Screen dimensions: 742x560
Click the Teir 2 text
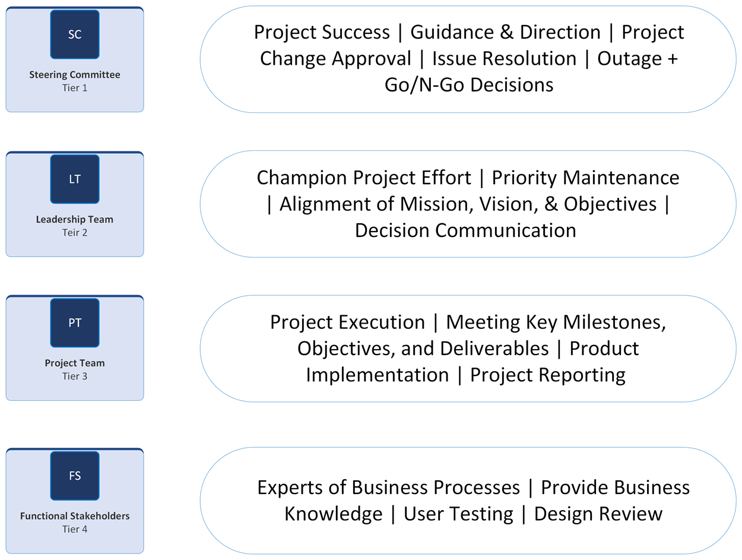[75, 232]
